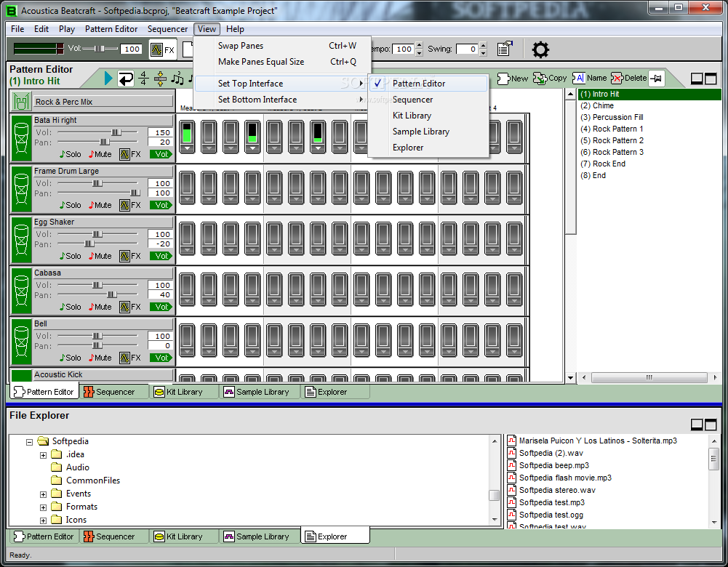Viewport: 728px width, 567px height.
Task: Rename pattern with the Name button
Action: coord(590,79)
